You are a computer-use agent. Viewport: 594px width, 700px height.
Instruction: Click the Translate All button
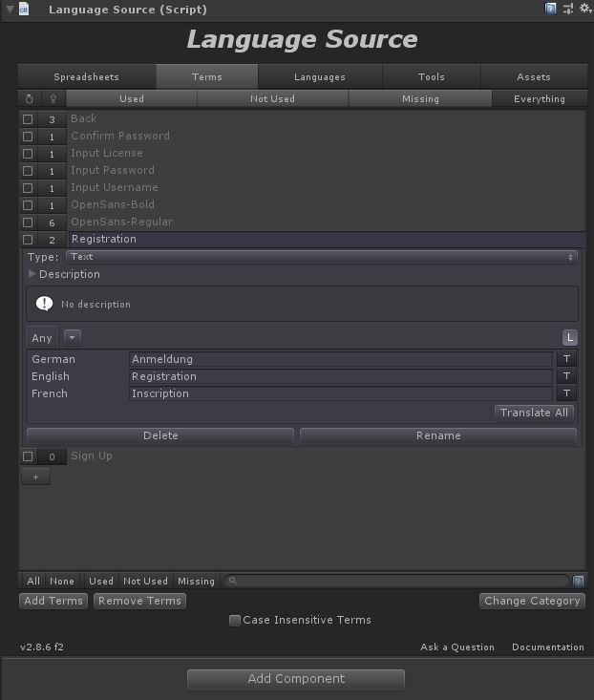[x=534, y=413]
